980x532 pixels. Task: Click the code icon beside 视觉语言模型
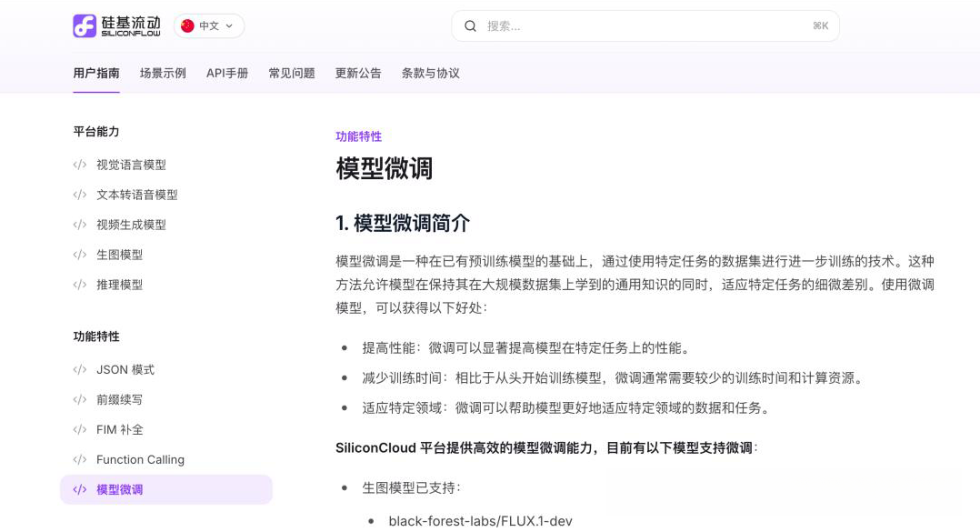79,165
